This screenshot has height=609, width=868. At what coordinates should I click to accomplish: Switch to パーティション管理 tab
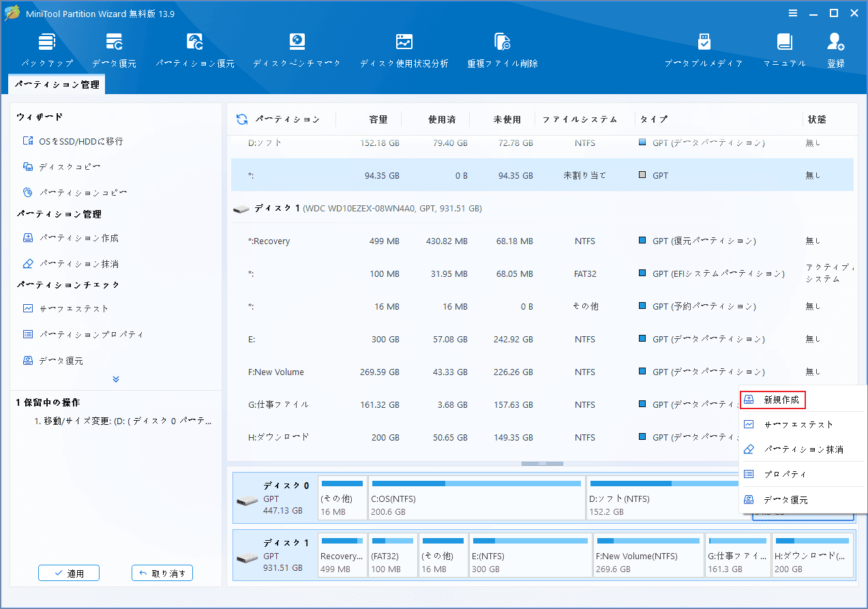pos(57,85)
